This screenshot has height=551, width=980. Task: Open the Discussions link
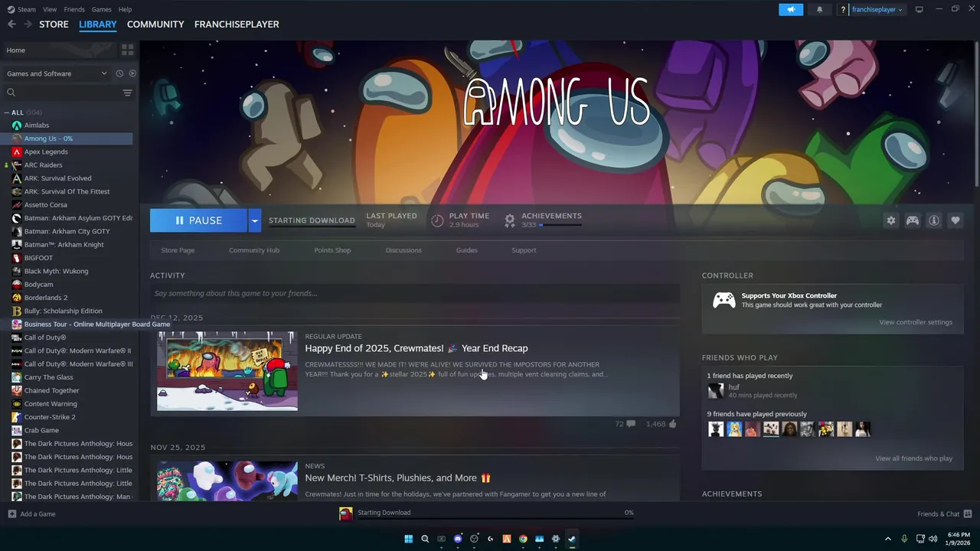403,250
